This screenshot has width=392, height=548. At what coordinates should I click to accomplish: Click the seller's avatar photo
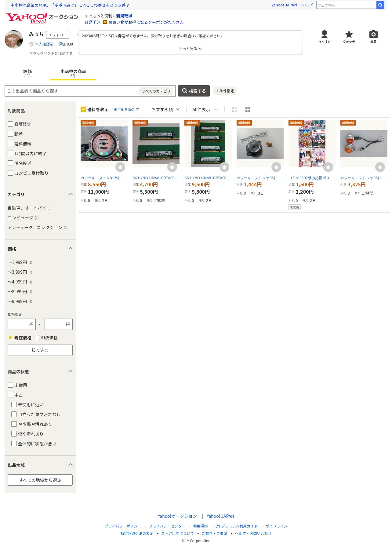(14, 39)
